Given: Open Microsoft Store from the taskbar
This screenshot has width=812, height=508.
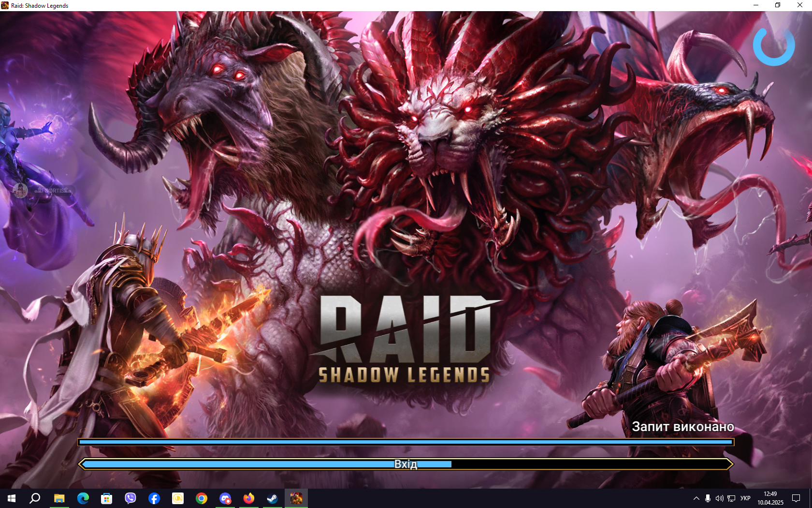Looking at the screenshot, I should (106, 498).
